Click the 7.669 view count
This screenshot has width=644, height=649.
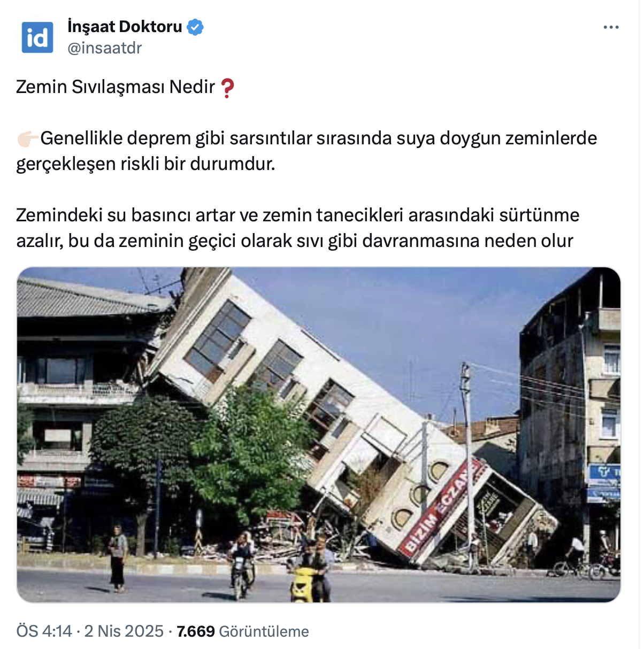196,631
